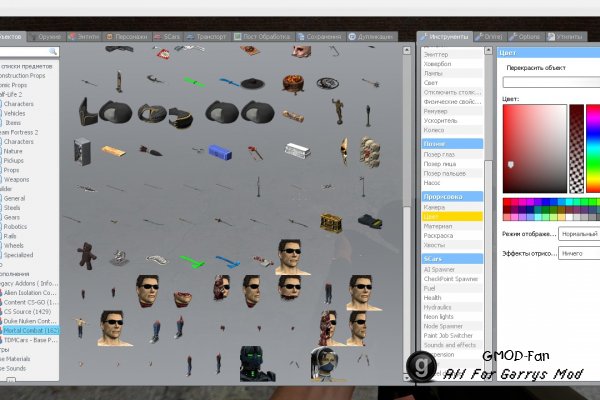
Task: Switch to the Утилиты tab
Action: coord(565,37)
